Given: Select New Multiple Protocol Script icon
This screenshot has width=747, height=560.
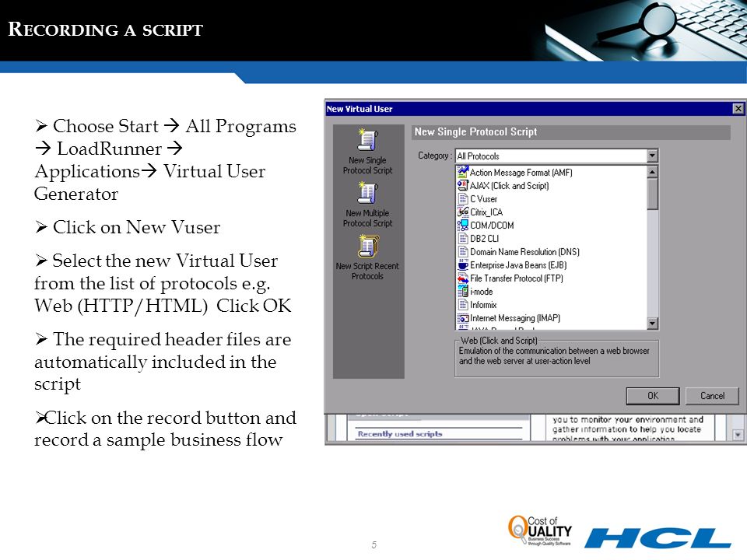Looking at the screenshot, I should tap(368, 194).
